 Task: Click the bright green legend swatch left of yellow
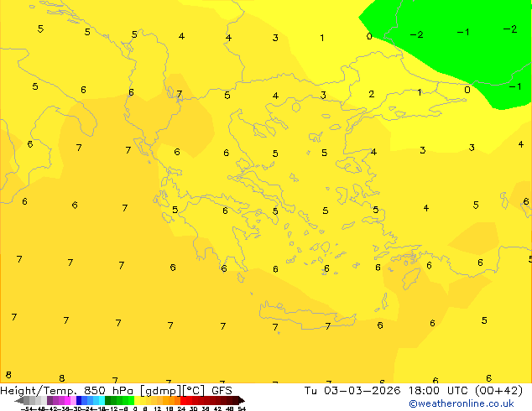coord(131,400)
